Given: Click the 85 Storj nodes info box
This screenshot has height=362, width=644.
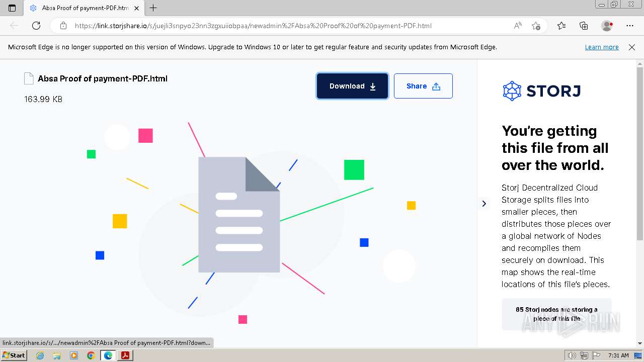Looking at the screenshot, I should click(556, 314).
